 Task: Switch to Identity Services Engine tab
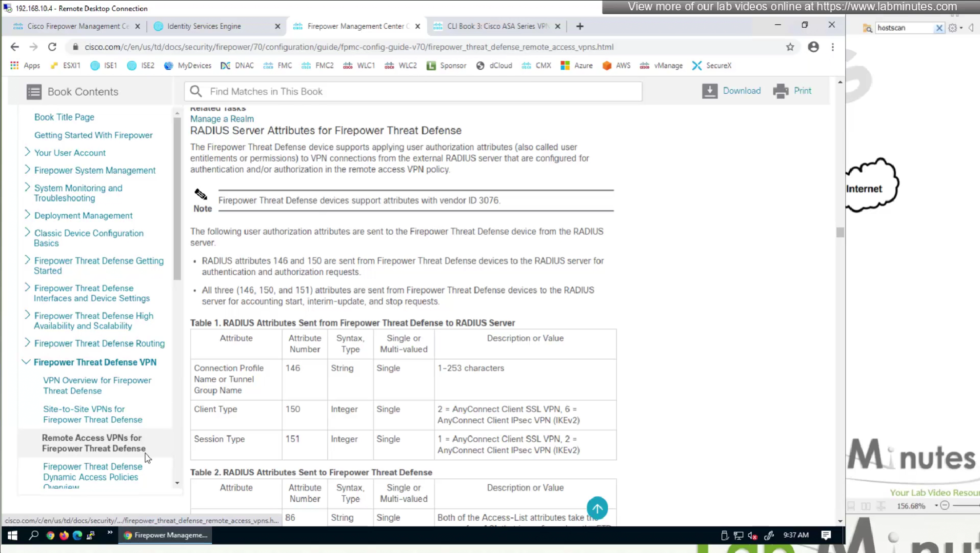[204, 26]
